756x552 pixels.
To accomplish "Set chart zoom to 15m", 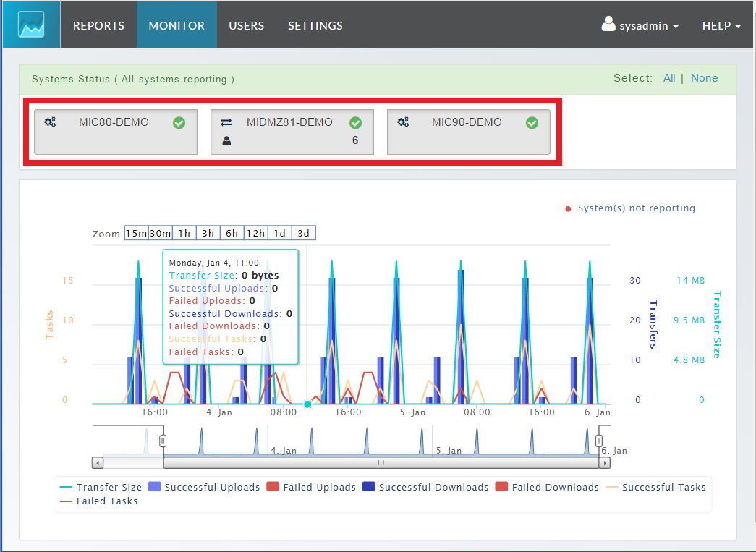I will click(137, 233).
